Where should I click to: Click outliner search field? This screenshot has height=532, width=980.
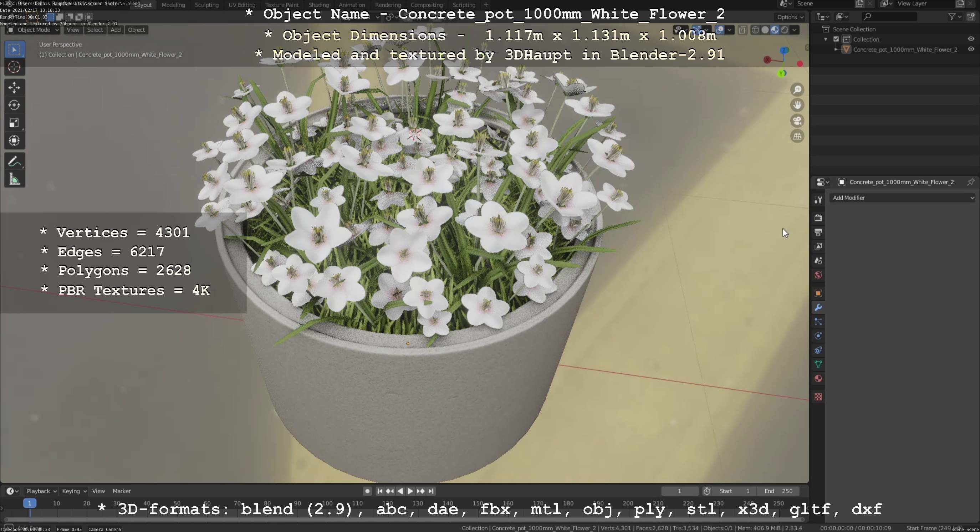point(889,16)
